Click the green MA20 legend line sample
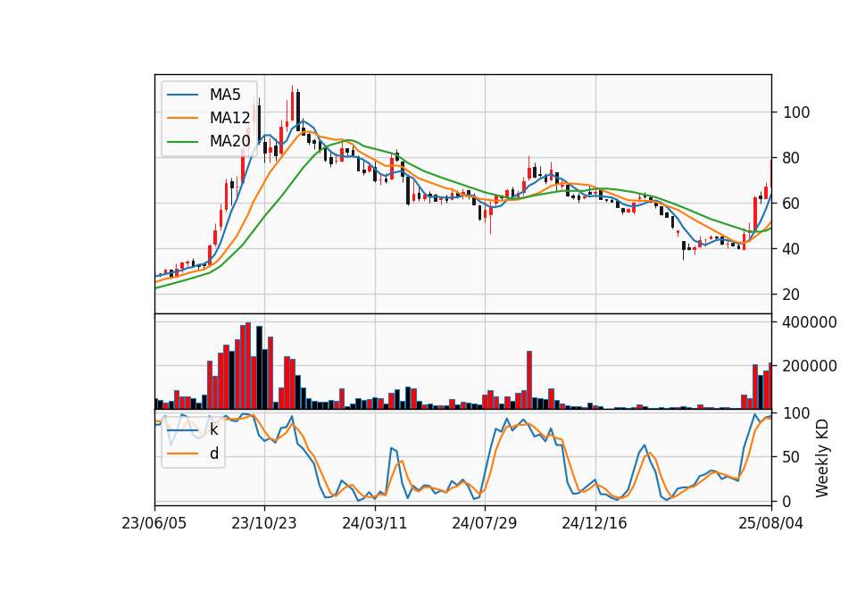Viewport: 857px width, 616px height. (x=182, y=142)
